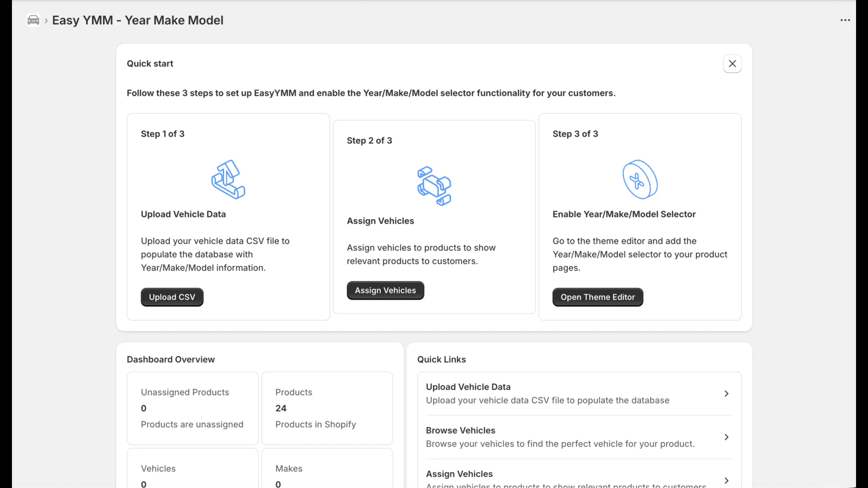Open the Theme Editor
Screen dimensions: 868x488
point(597,297)
